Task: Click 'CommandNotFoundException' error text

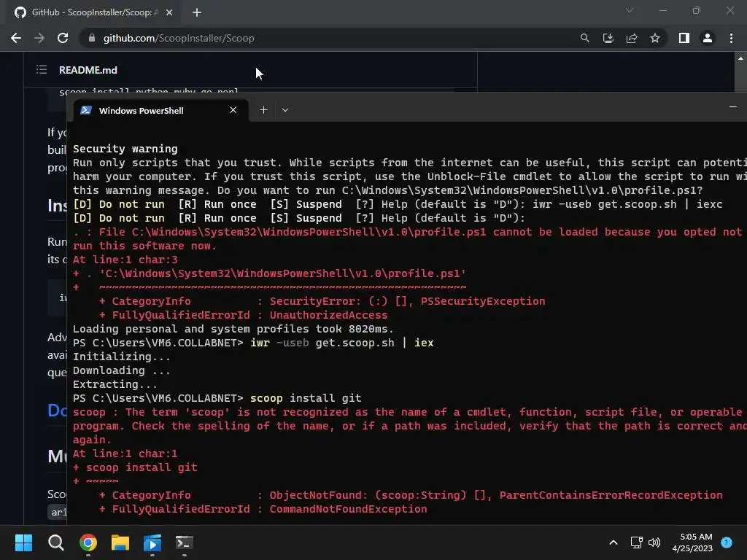Action: (x=348, y=509)
